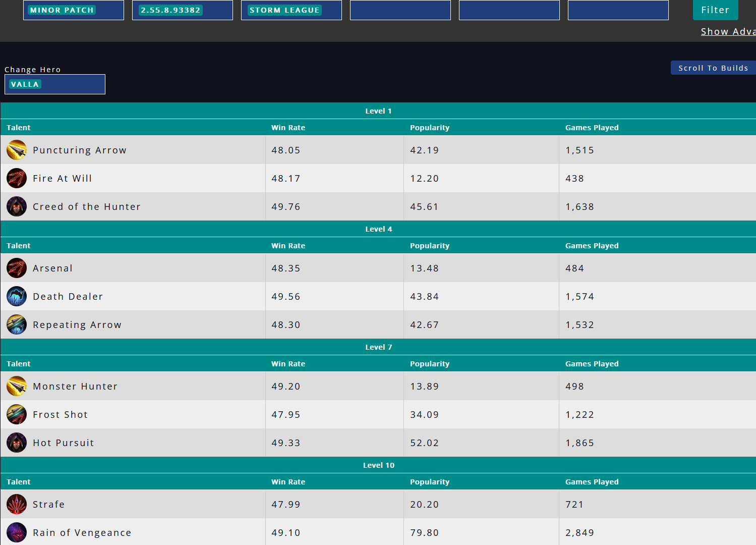
Task: Sort Level 10 table by Win Rate
Action: point(288,482)
